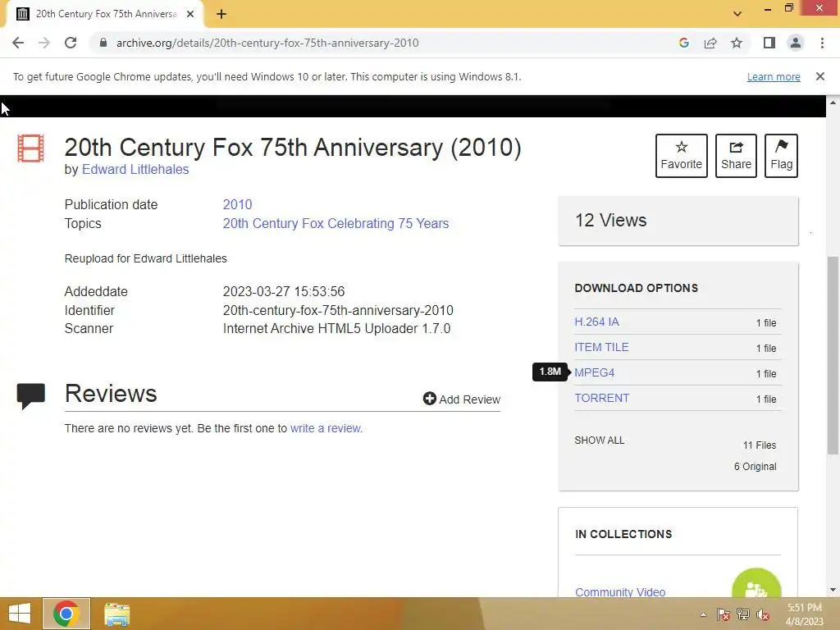Image resolution: width=840 pixels, height=630 pixels.
Task: Open a new browser tab
Action: tap(221, 14)
